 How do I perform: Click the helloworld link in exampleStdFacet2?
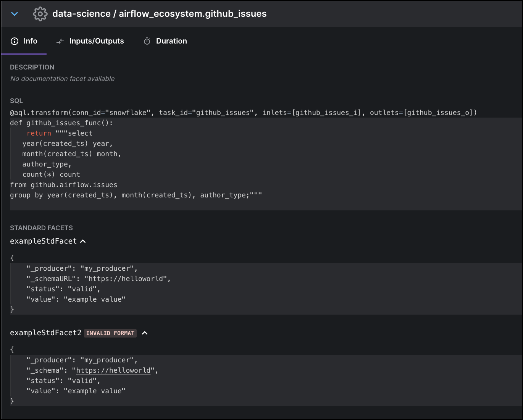(113, 370)
